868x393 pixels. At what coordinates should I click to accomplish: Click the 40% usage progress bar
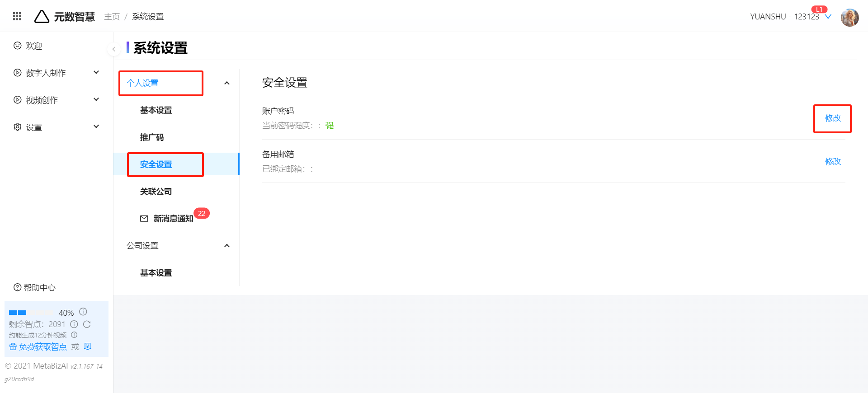click(x=32, y=313)
